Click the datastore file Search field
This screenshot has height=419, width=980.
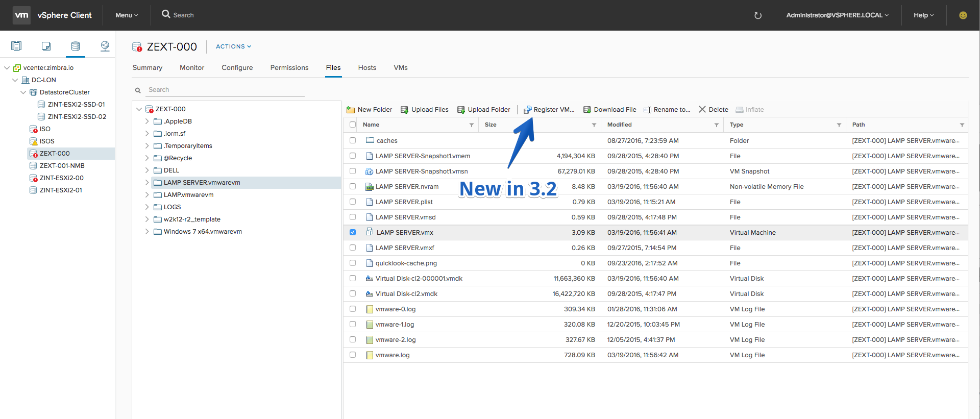click(x=226, y=90)
